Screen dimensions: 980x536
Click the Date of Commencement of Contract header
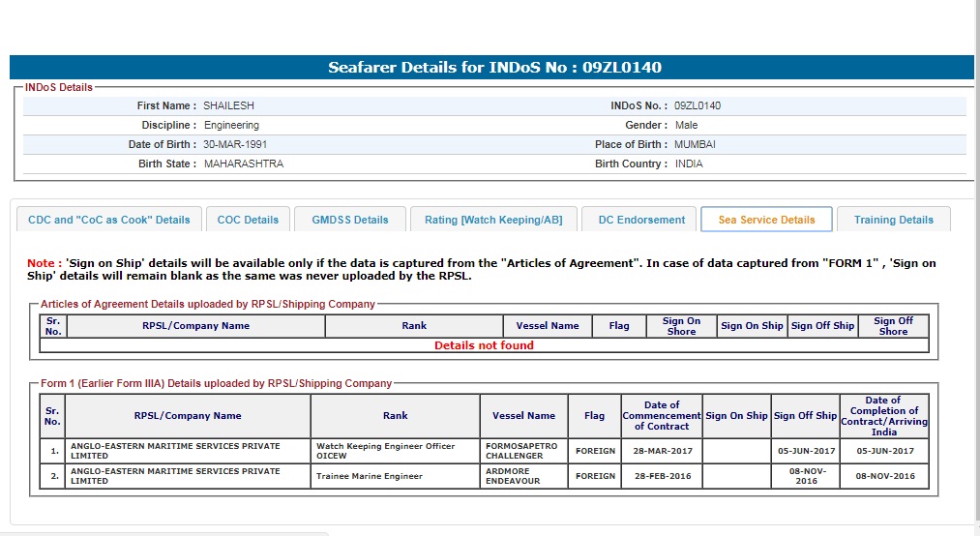(661, 416)
